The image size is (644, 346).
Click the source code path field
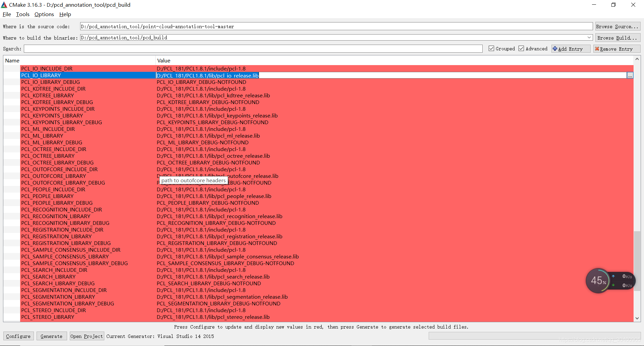pyautogui.click(x=336, y=27)
